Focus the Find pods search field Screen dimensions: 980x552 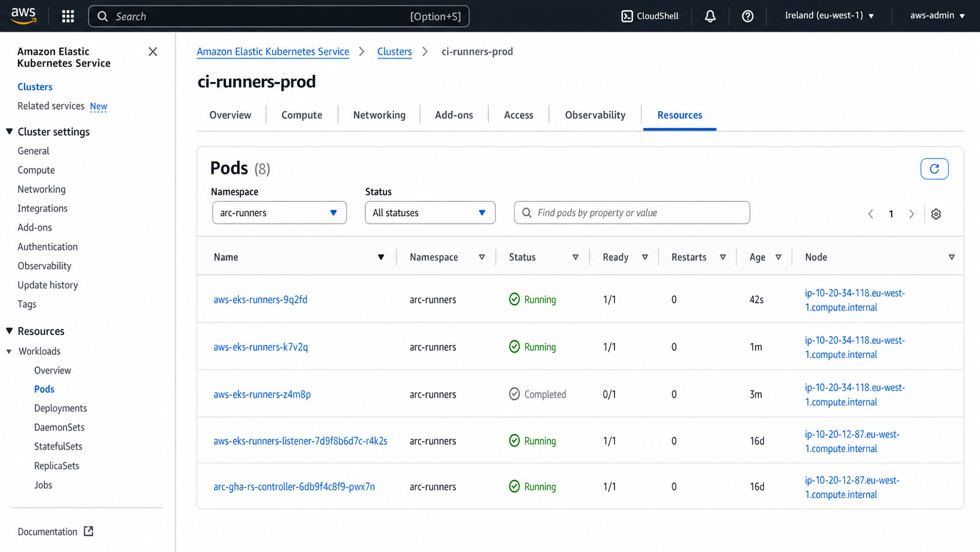coord(632,213)
